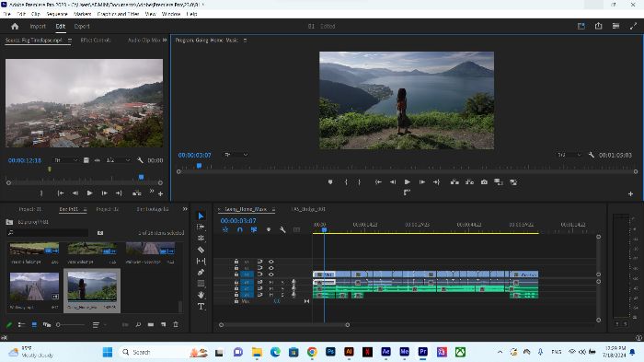
Task: Go to the Home screen
Action: click(x=15, y=27)
